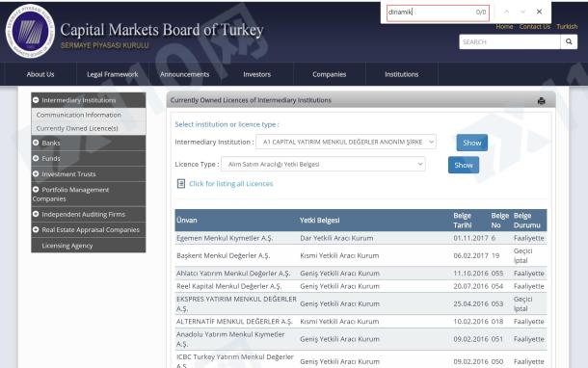The image size is (588, 368).
Task: Click the document icon beside listing all Licences
Action: coord(181,184)
